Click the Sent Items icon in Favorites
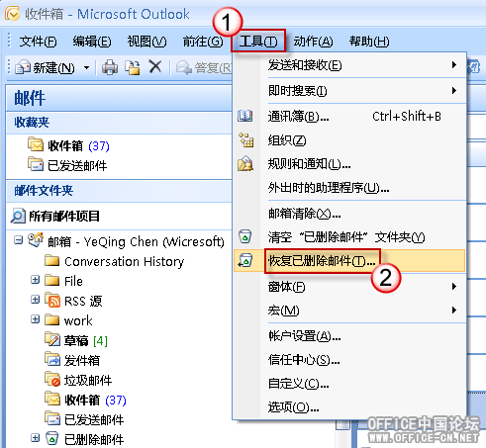The width and height of the screenshot is (486, 448). 36,164
